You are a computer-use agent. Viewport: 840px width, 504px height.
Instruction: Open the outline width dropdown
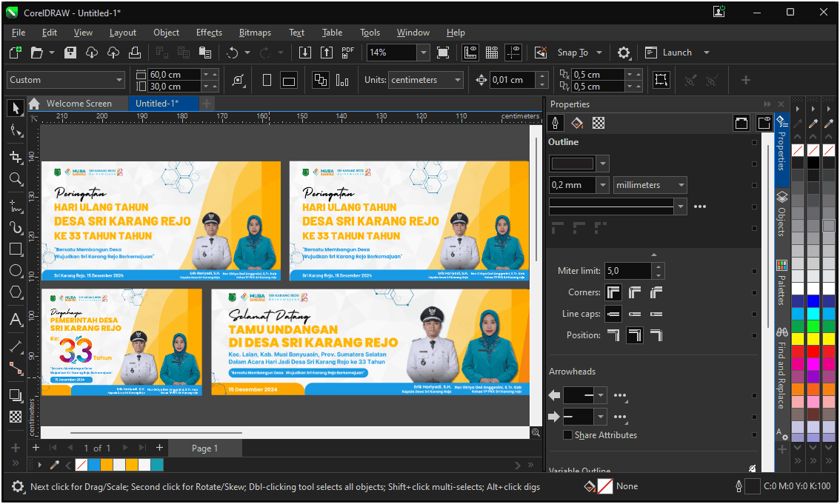(x=601, y=184)
